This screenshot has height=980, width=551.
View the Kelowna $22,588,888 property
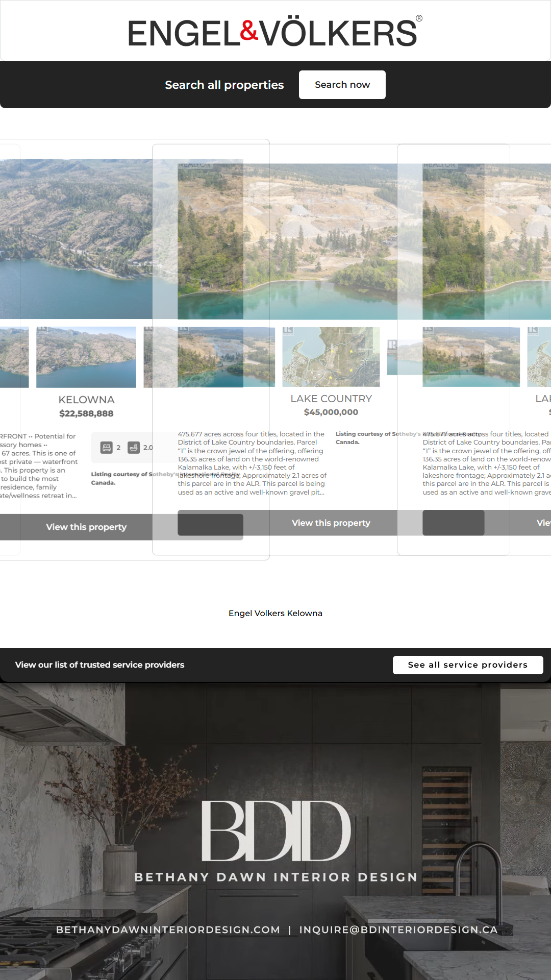(86, 527)
